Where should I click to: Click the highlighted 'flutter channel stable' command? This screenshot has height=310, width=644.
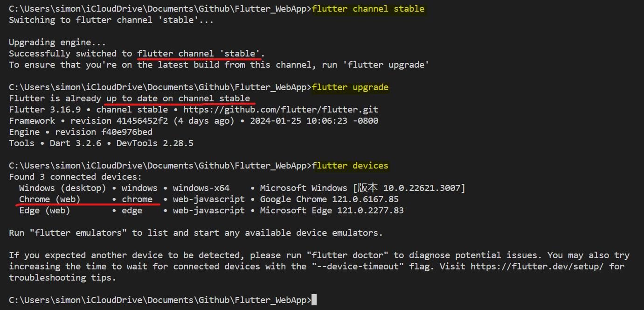368,9
